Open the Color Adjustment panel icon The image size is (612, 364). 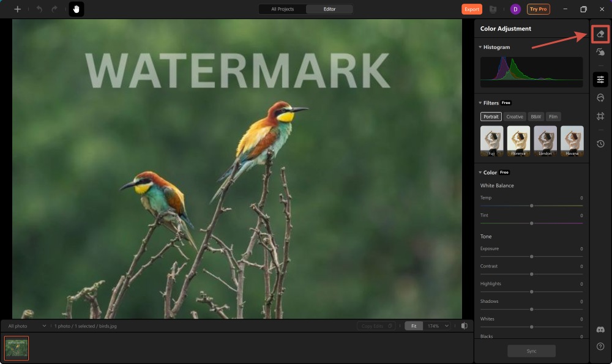(x=600, y=79)
